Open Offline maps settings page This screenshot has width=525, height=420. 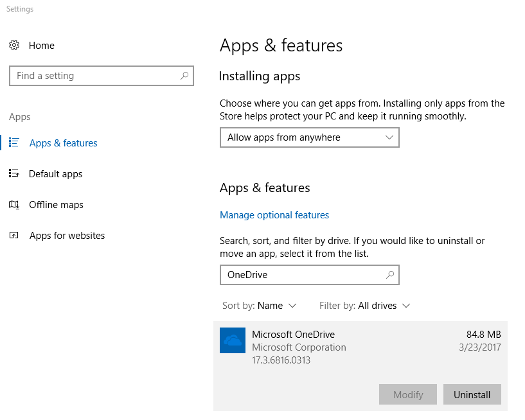[57, 205]
